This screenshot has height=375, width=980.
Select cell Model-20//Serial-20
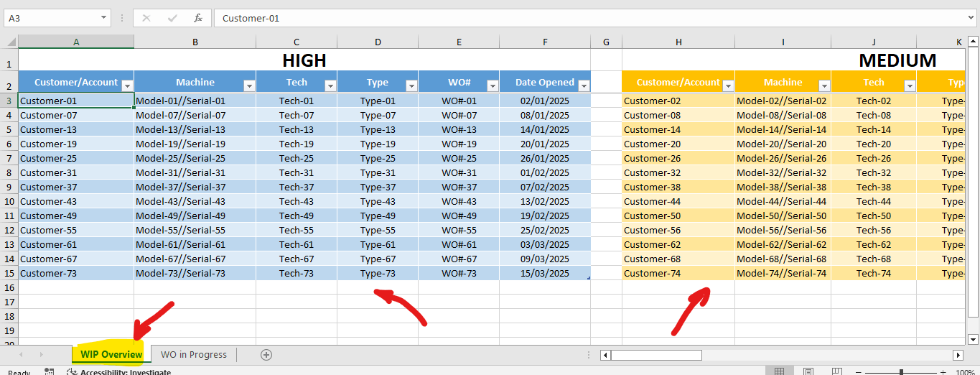pyautogui.click(x=783, y=144)
